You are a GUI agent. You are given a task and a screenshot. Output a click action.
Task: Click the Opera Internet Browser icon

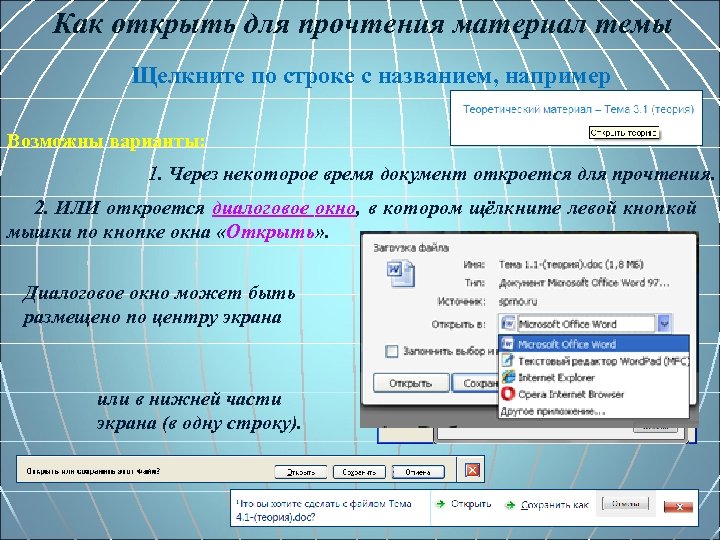[508, 394]
